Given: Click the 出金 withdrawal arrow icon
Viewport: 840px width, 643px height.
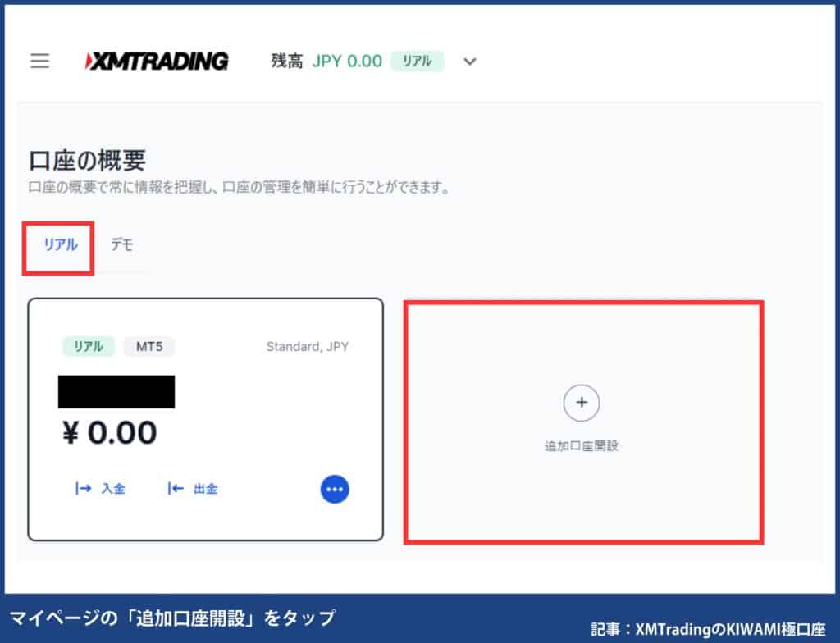Looking at the screenshot, I should (x=173, y=488).
